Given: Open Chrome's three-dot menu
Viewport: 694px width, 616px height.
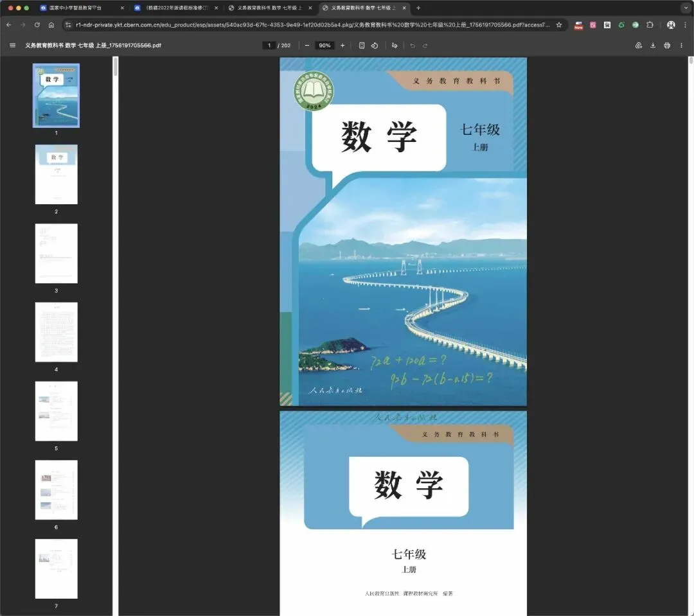Looking at the screenshot, I should (x=685, y=25).
